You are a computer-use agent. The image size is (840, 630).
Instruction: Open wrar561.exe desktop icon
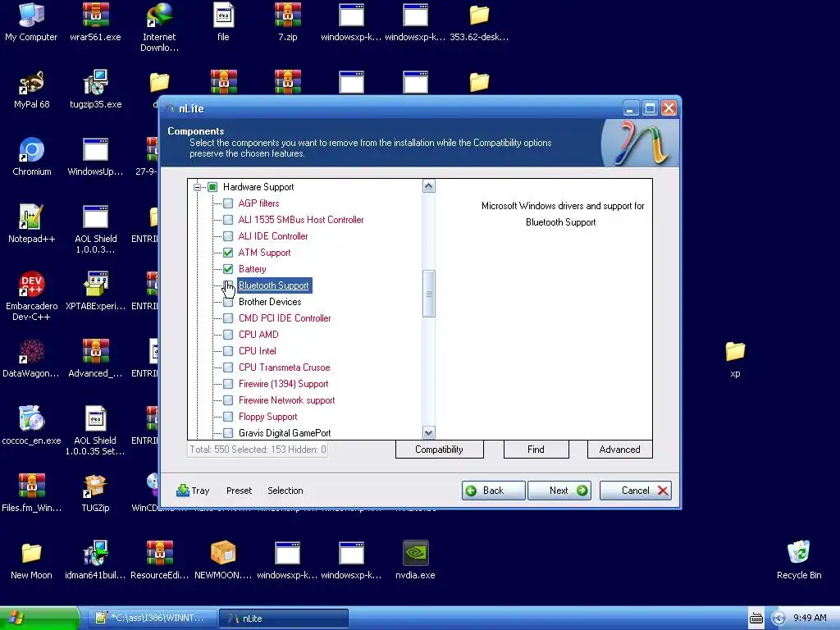(95, 22)
